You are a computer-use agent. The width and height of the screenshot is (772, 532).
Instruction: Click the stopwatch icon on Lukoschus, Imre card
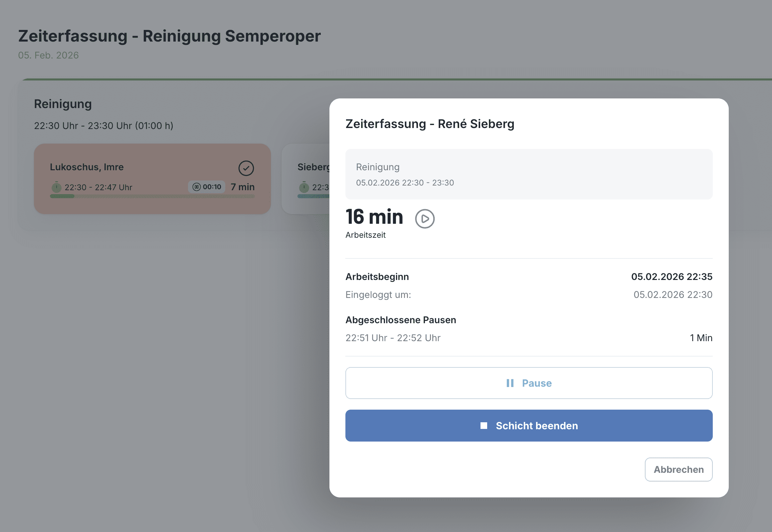pyautogui.click(x=56, y=187)
